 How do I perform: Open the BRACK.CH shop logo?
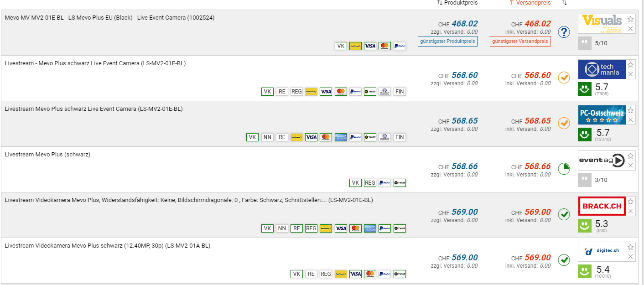[x=601, y=206]
